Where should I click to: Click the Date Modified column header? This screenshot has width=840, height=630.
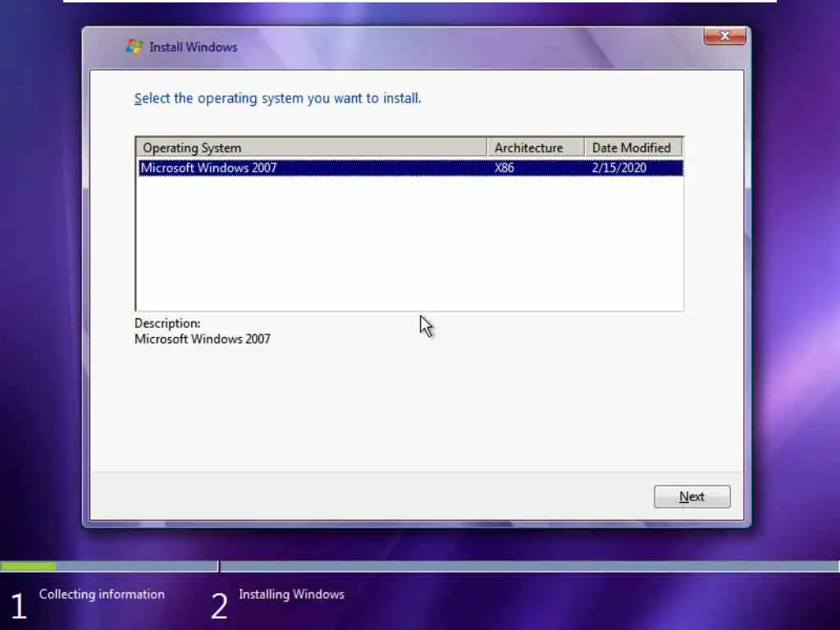[633, 148]
